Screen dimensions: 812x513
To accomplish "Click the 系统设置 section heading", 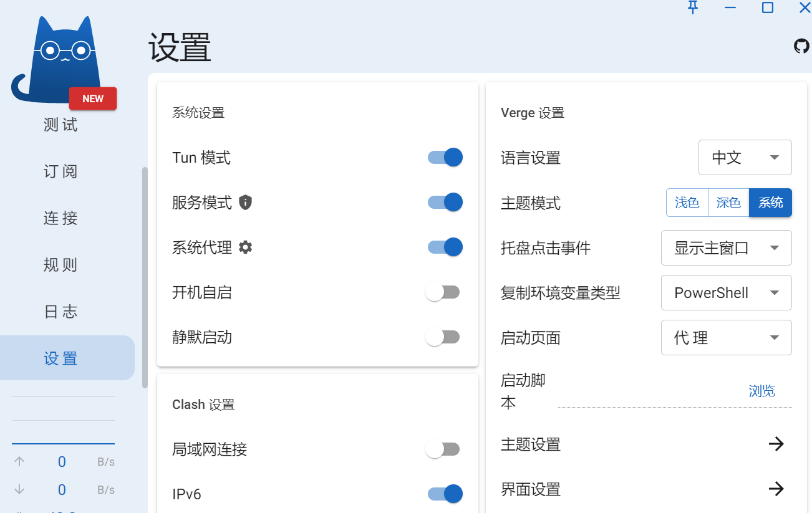I will coord(198,113).
